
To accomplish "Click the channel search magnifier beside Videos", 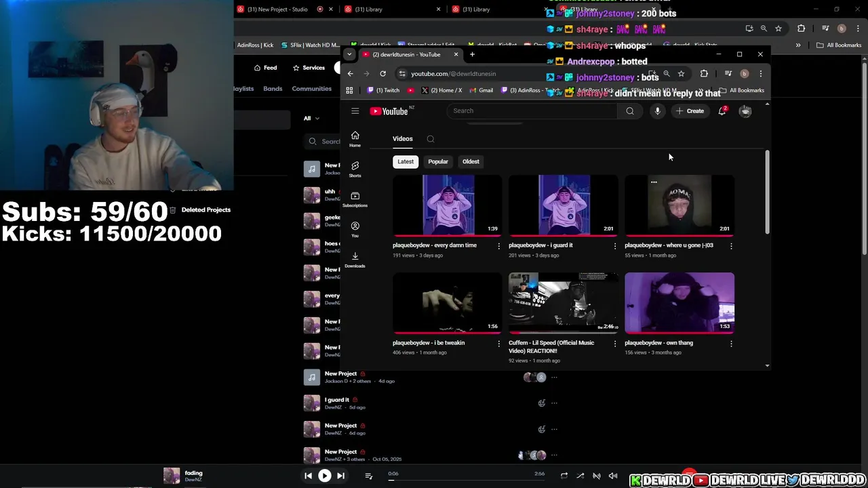I will coord(431,139).
